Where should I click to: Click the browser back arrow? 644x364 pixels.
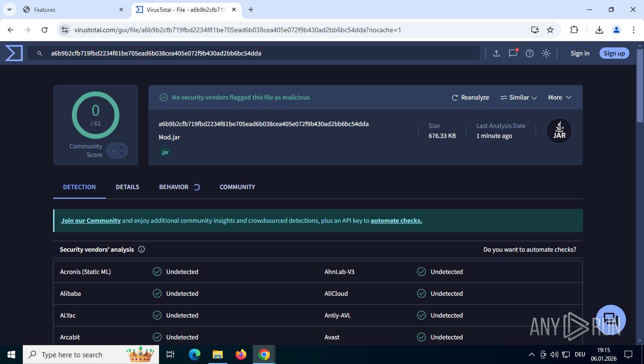click(x=10, y=30)
